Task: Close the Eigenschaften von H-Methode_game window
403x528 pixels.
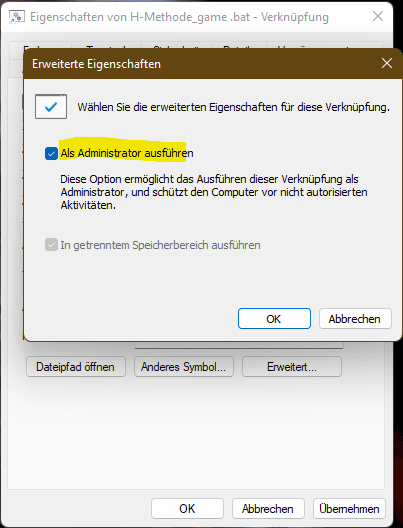Action: click(x=378, y=16)
